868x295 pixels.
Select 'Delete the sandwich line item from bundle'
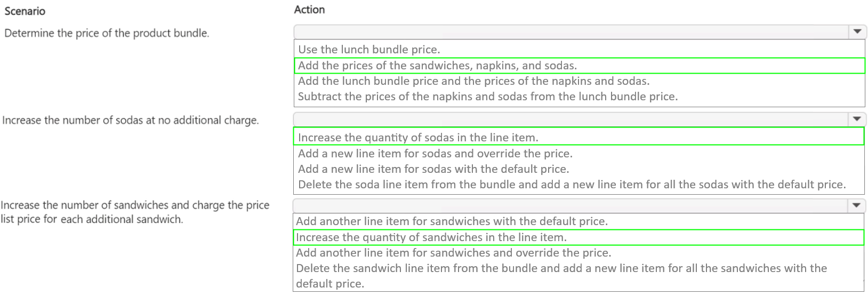tap(561, 268)
